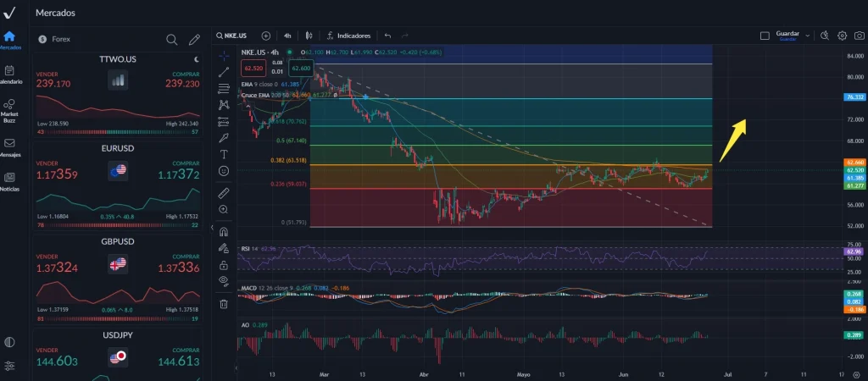Viewport: 868px width, 381px height.
Task: Click Guardar to save the chart
Action: click(x=787, y=36)
